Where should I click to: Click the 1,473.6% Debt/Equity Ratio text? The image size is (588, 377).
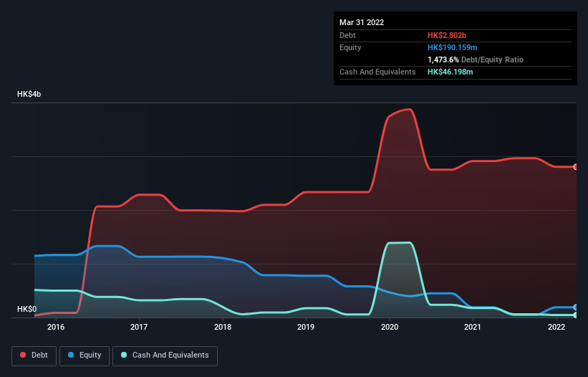tap(476, 59)
